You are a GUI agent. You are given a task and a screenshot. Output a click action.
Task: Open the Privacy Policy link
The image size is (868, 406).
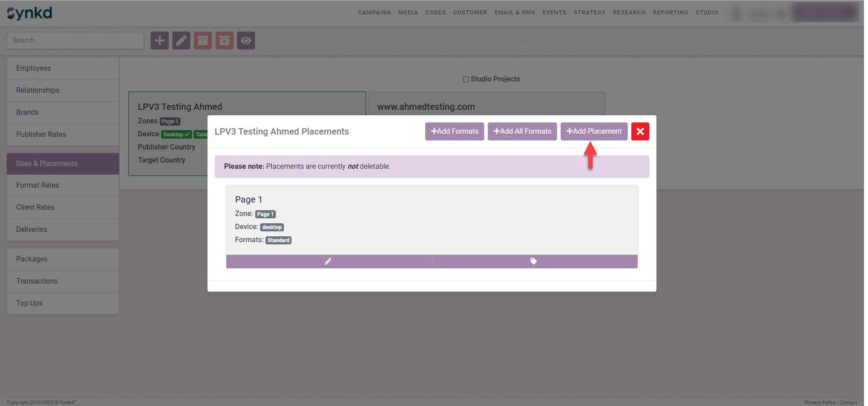pyautogui.click(x=820, y=402)
